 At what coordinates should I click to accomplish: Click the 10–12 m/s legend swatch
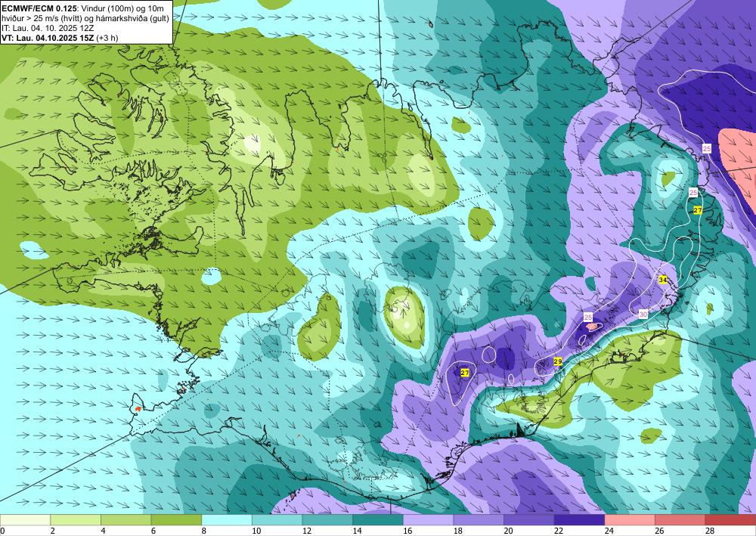[277, 520]
